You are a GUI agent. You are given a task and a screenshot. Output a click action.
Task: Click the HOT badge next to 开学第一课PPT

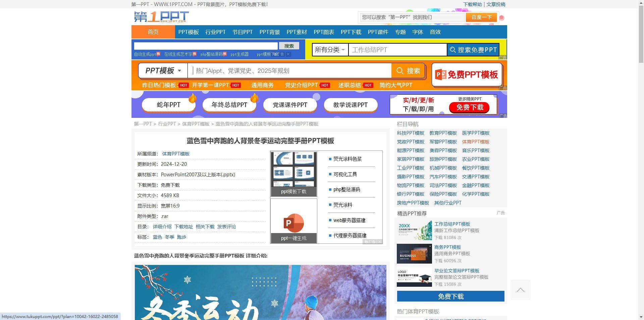point(236,85)
